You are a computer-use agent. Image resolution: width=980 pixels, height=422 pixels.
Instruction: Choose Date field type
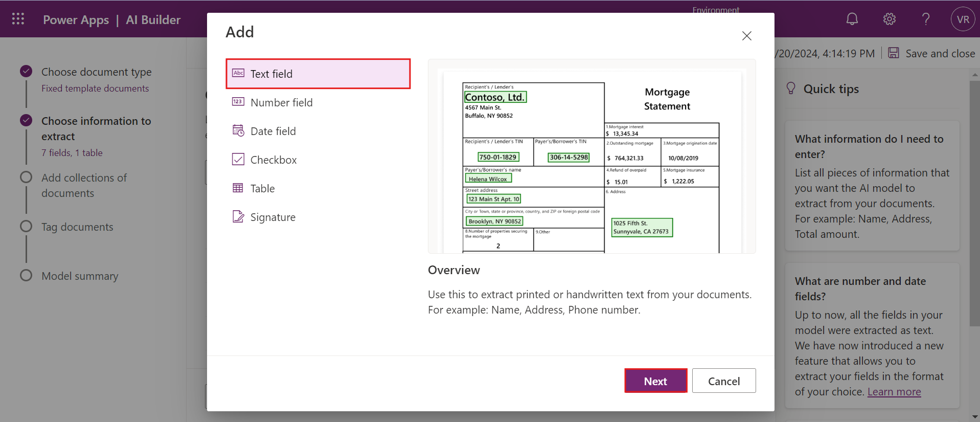[273, 131]
